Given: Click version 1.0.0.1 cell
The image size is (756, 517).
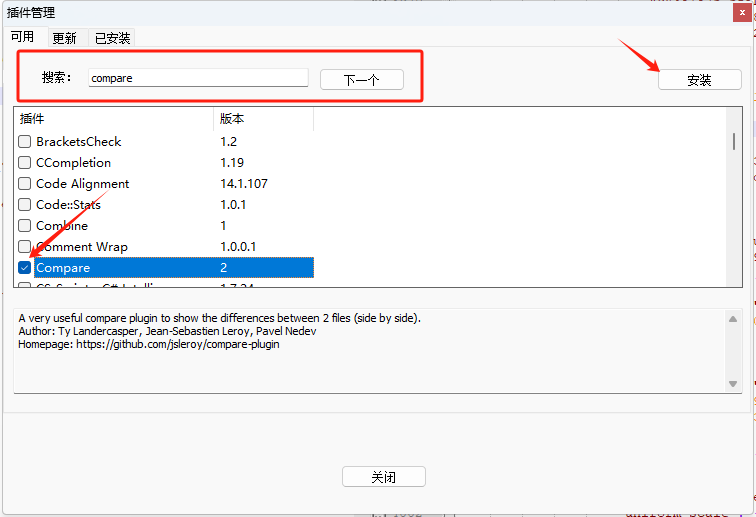Looking at the screenshot, I should click(238, 247).
